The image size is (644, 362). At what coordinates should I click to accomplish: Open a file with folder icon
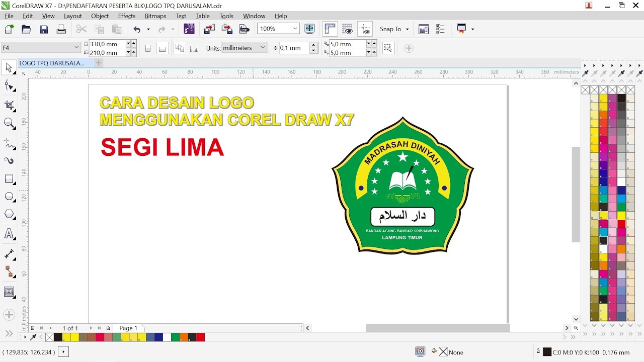tap(26, 29)
